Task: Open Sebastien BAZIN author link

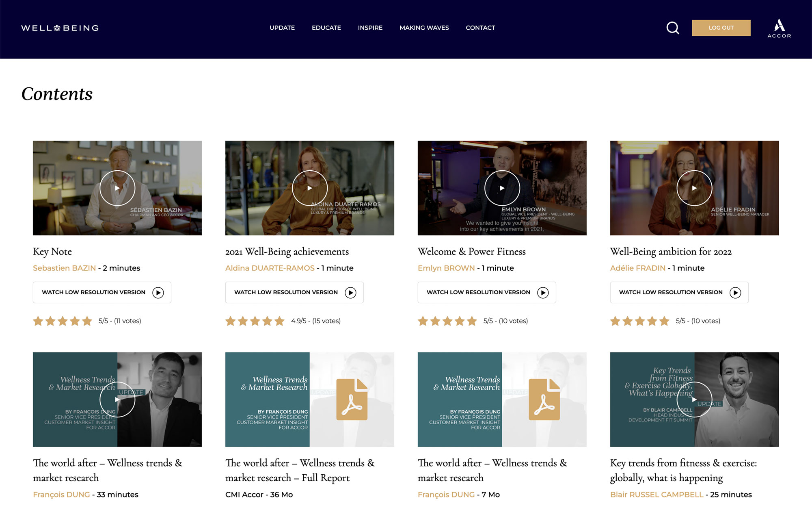Action: (x=64, y=268)
